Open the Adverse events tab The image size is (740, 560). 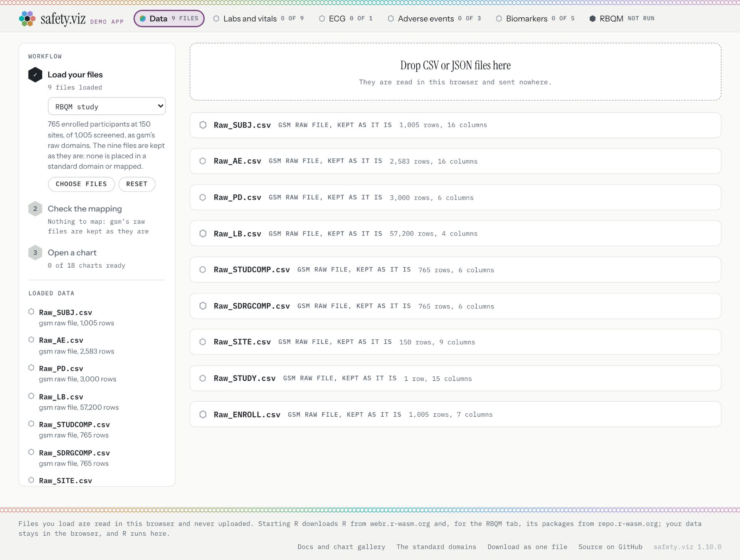pyautogui.click(x=434, y=18)
